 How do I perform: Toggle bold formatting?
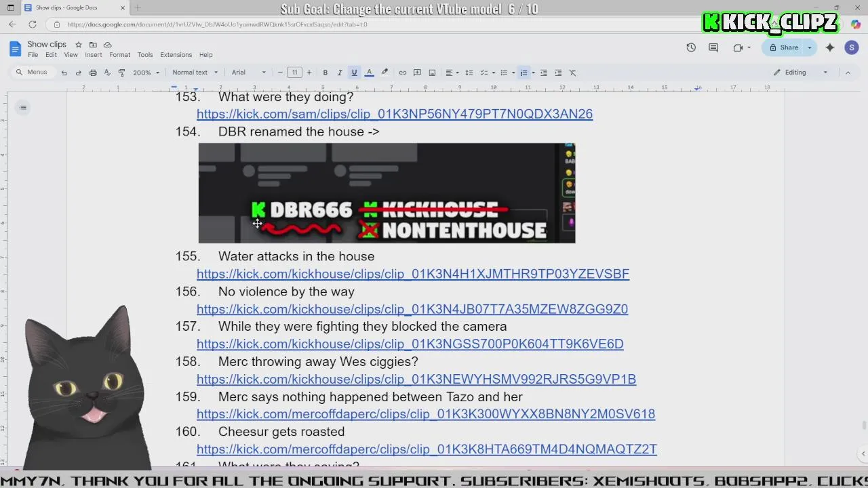pos(325,73)
